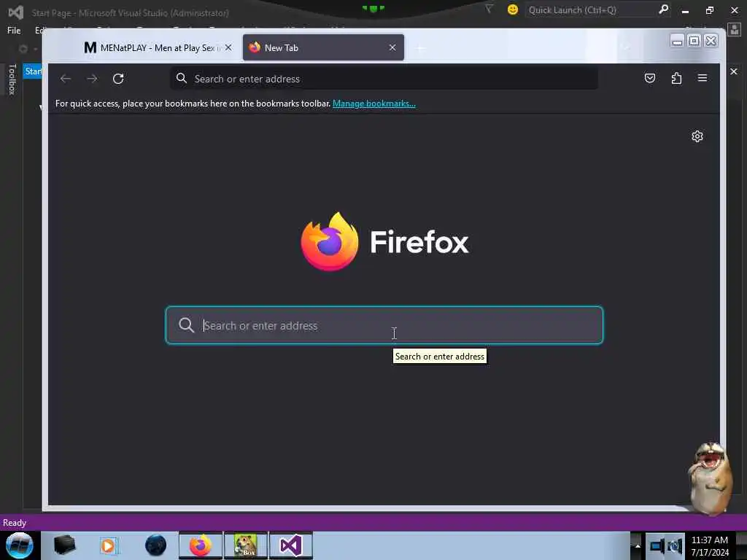Viewport: 747px width, 560px height.
Task: Close the New Tab tab
Action: click(x=392, y=47)
